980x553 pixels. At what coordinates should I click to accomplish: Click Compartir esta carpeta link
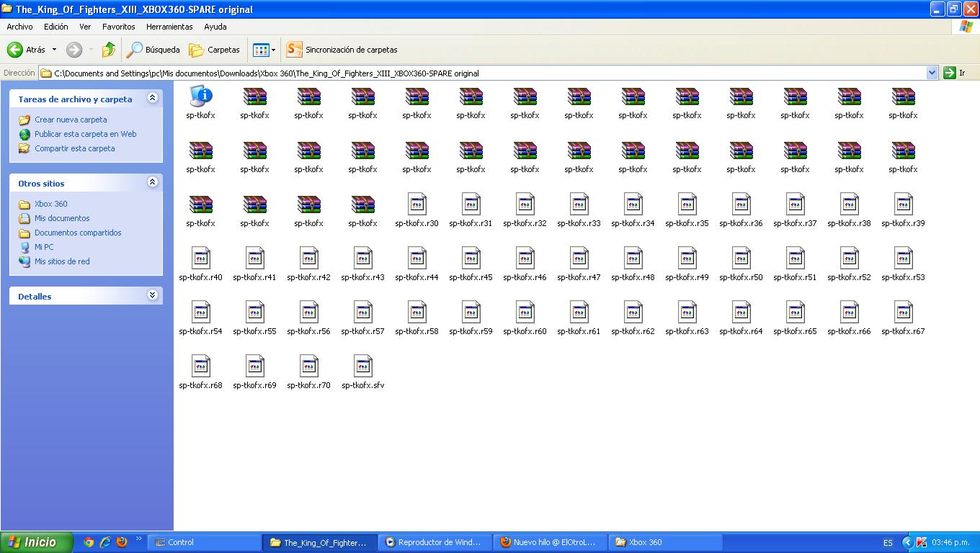pos(74,148)
